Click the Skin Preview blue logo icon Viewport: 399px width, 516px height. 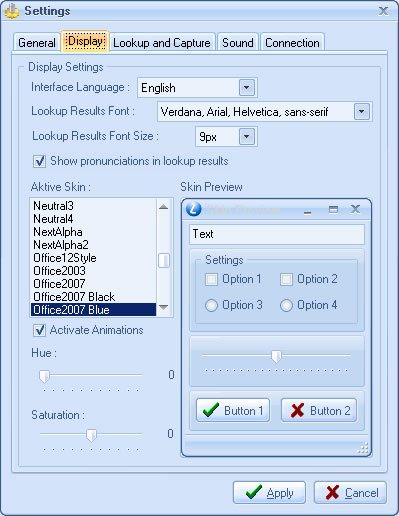[194, 209]
